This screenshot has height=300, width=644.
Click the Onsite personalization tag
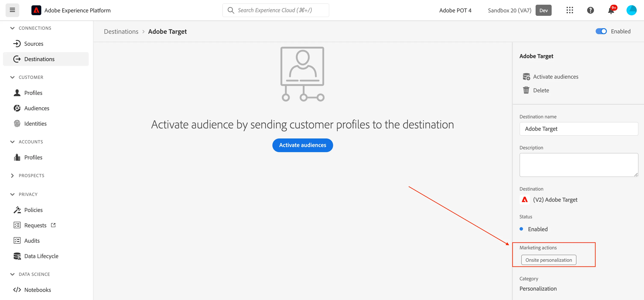548,260
